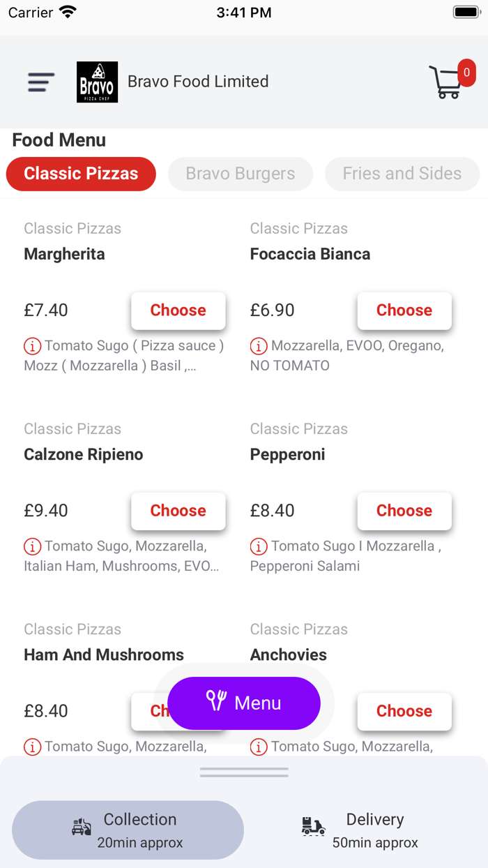Choose the Pepperoni pizza
Screen dimensions: 488x868
(404, 511)
